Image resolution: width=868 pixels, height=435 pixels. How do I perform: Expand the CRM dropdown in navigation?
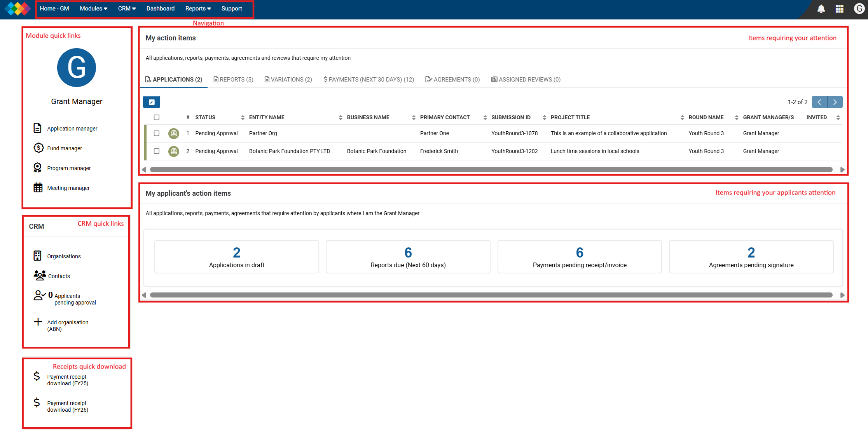pos(127,9)
